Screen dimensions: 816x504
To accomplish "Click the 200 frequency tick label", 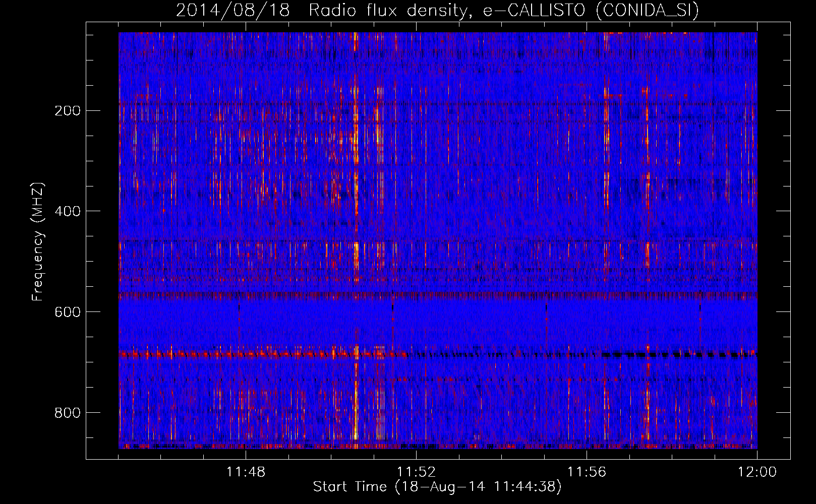I will 68,111.
